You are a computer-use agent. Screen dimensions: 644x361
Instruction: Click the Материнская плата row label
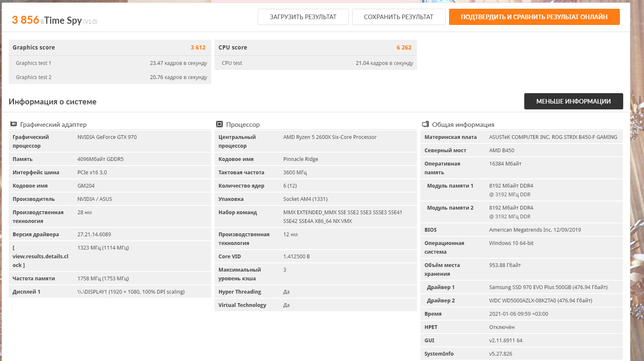click(451, 137)
